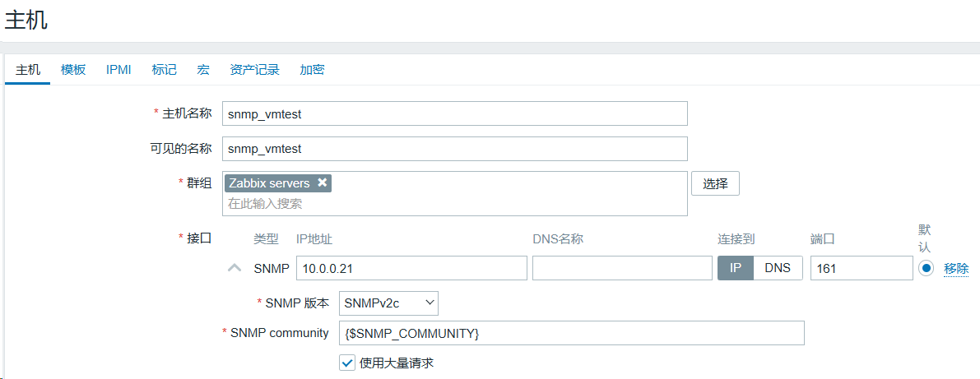Open the 加密 tab

(x=312, y=70)
